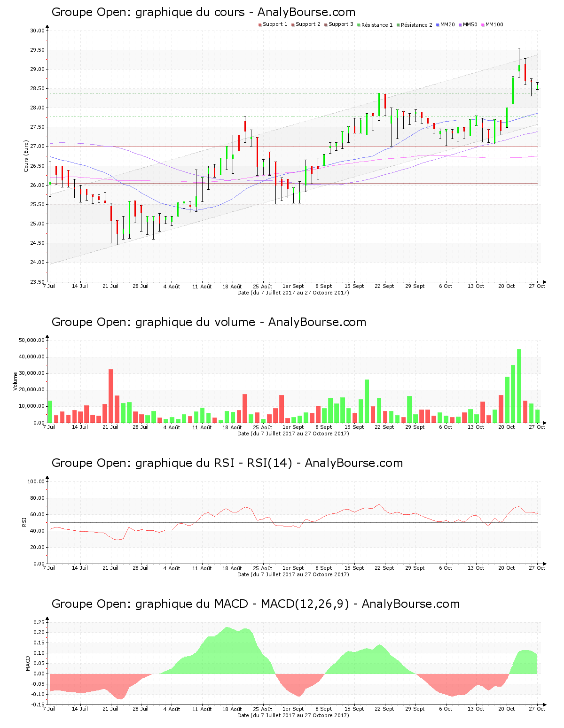Click the date range caption under the volume chart
This screenshot has width=564, height=728.
tap(293, 434)
